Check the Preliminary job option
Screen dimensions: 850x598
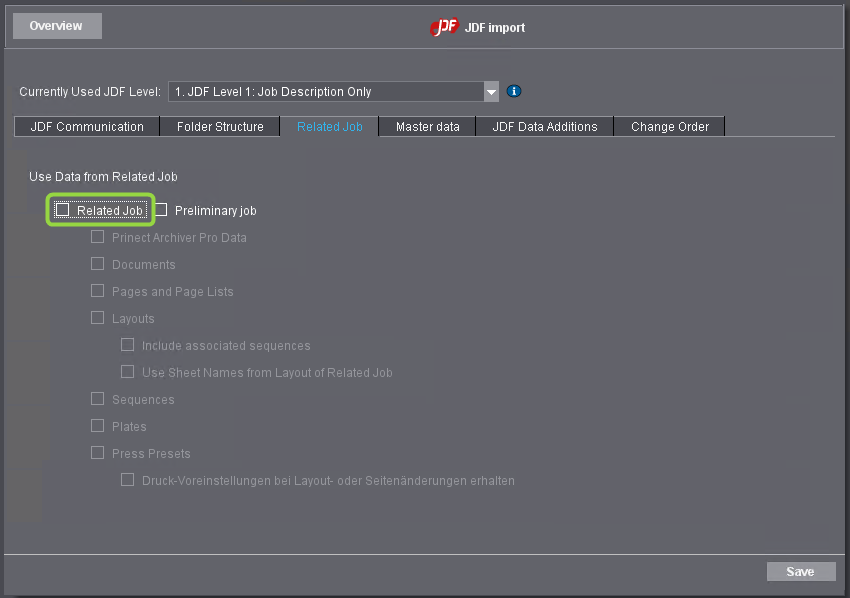tap(162, 210)
